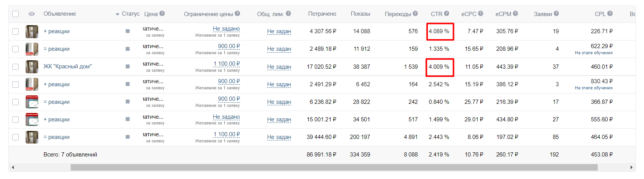644x179 pixels.
Task: Click the Всего: 7 объявлений summary text
Action: click(x=70, y=155)
